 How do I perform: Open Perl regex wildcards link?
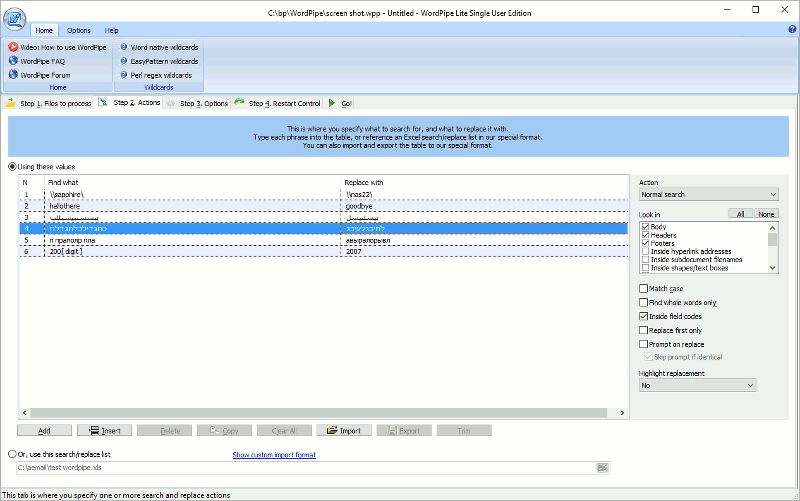pyautogui.click(x=161, y=74)
